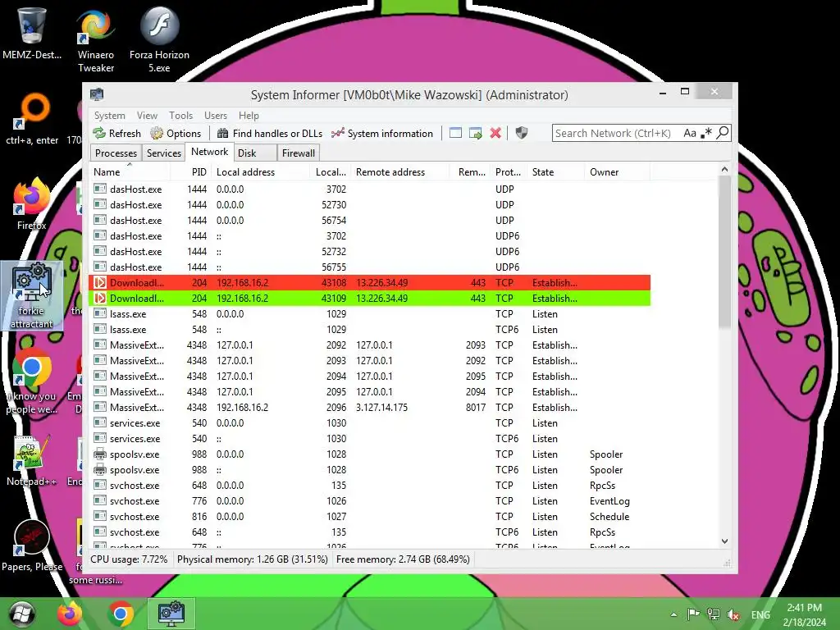The height and width of the screenshot is (630, 840).
Task: Click the network tray icon
Action: 713,614
